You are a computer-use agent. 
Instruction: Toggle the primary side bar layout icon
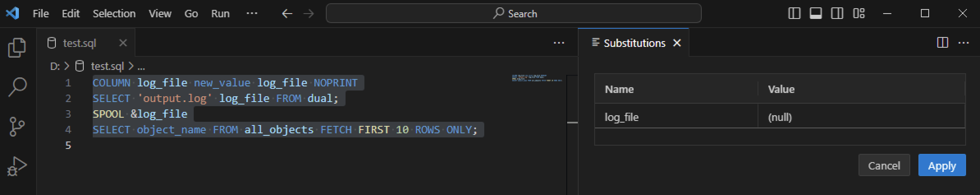point(795,14)
